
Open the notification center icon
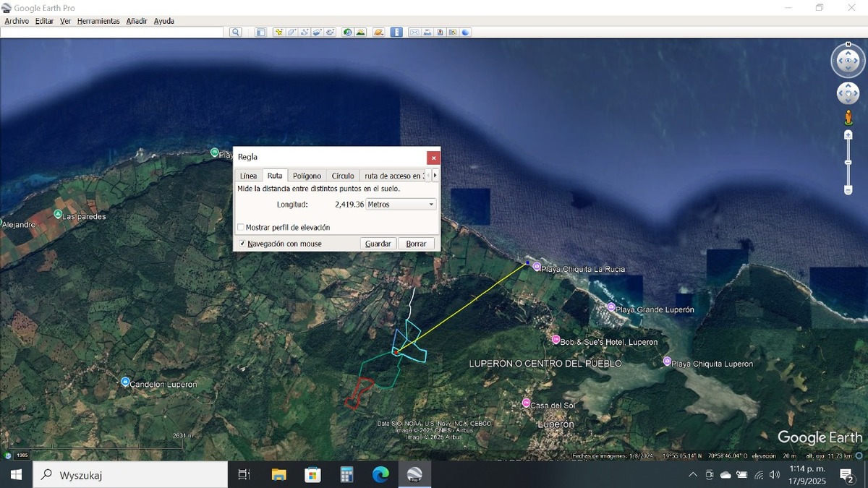[846, 475]
